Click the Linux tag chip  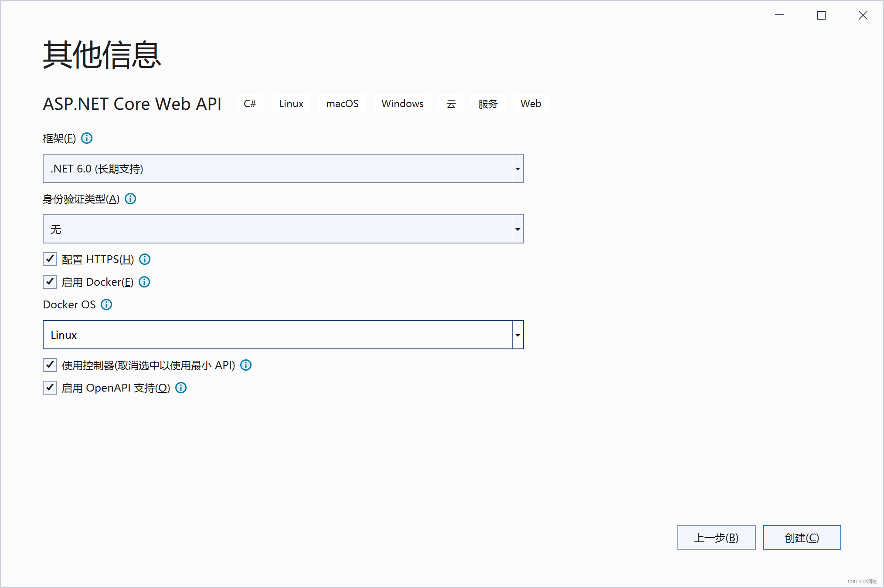click(x=291, y=104)
